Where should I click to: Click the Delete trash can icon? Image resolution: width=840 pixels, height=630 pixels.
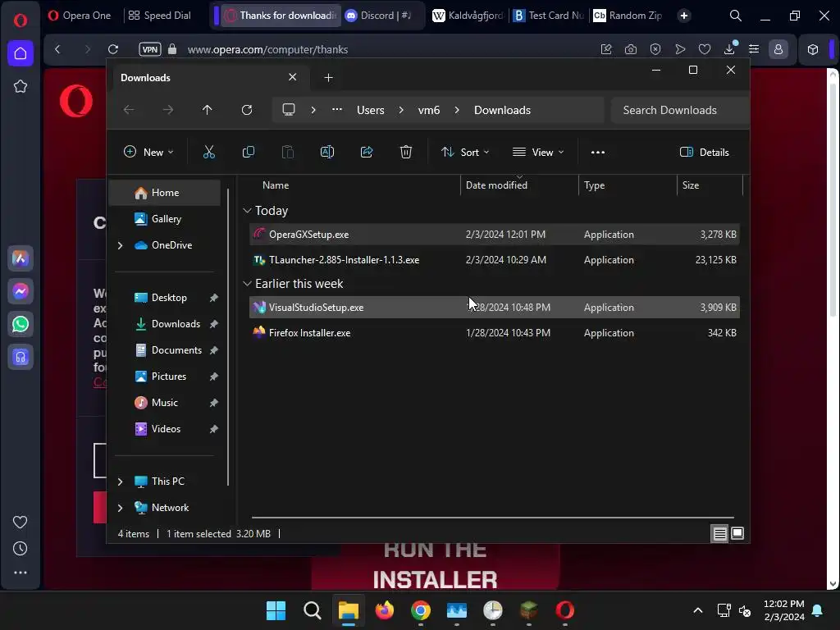coord(405,152)
